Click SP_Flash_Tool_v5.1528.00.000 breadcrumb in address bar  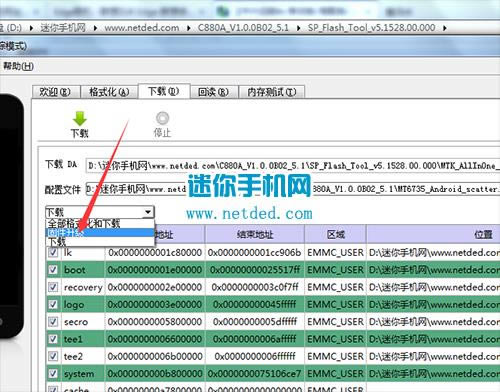[371, 27]
